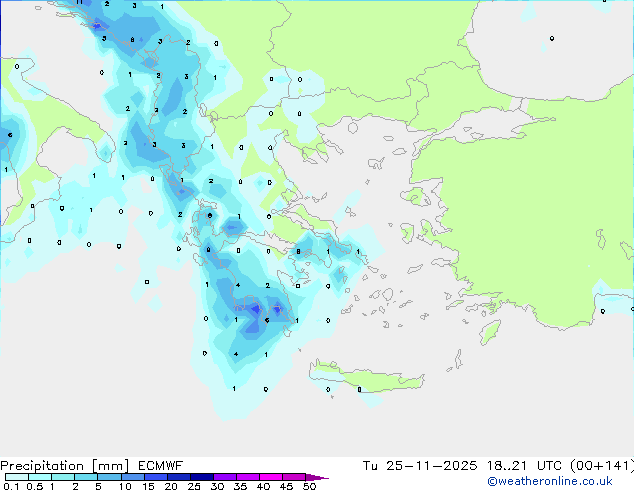The image size is (634, 490).
Task: Click the legend label '0.5'
Action: point(35,486)
